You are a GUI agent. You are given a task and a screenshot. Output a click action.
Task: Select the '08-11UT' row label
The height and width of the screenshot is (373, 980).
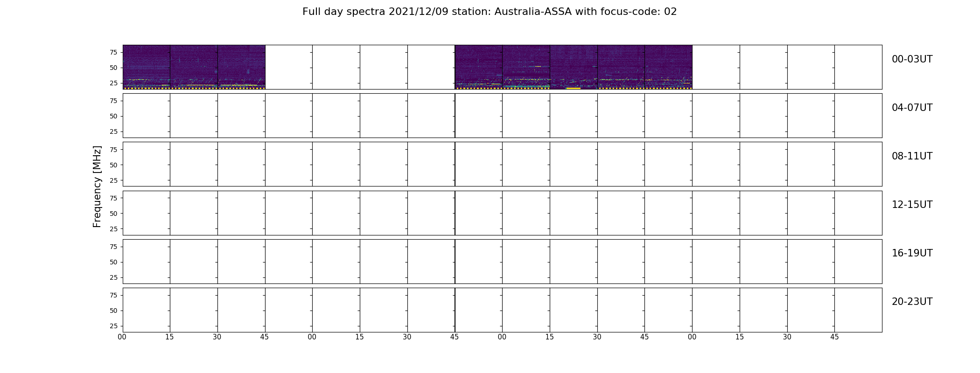coord(912,156)
